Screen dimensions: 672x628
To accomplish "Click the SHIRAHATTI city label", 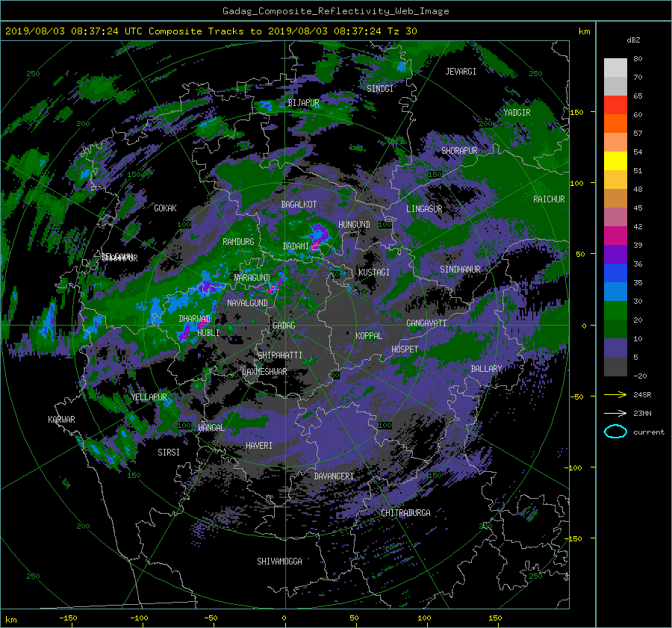I will [280, 355].
